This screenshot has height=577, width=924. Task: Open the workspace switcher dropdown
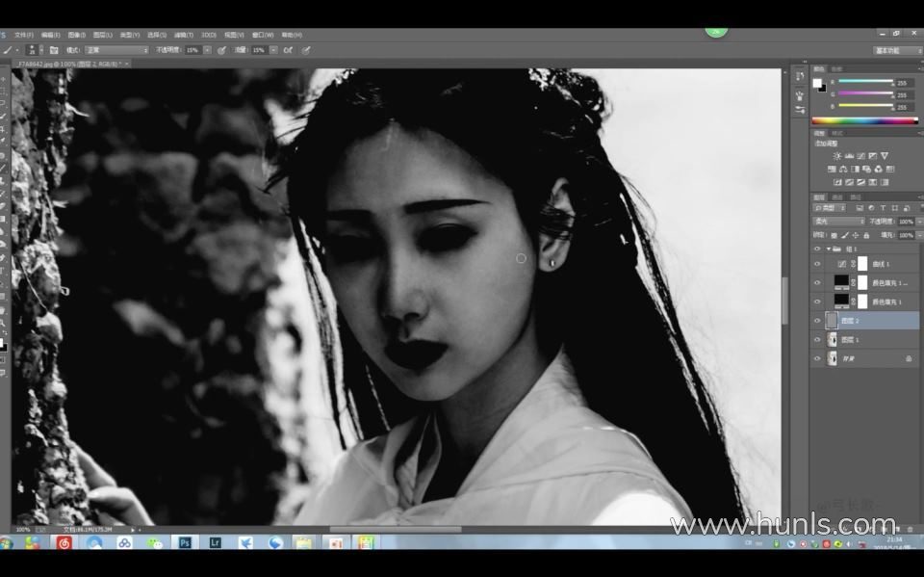(x=897, y=51)
